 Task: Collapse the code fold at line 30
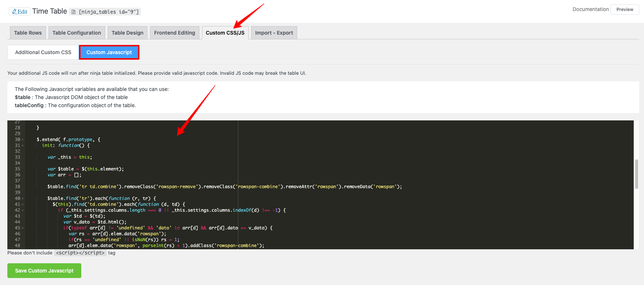pos(23,140)
